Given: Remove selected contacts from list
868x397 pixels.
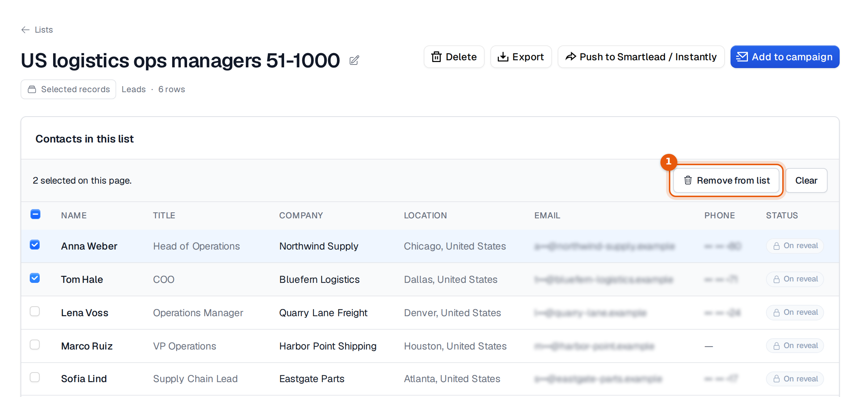Looking at the screenshot, I should pos(726,180).
